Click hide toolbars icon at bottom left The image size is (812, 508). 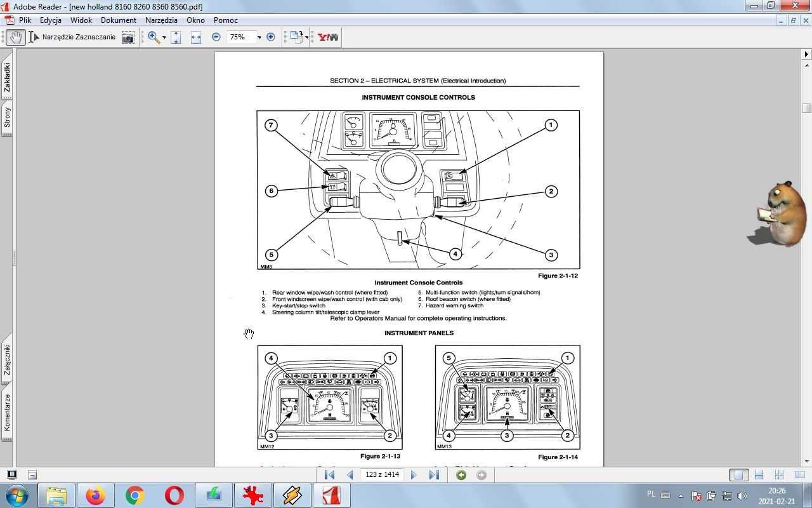[x=32, y=474]
